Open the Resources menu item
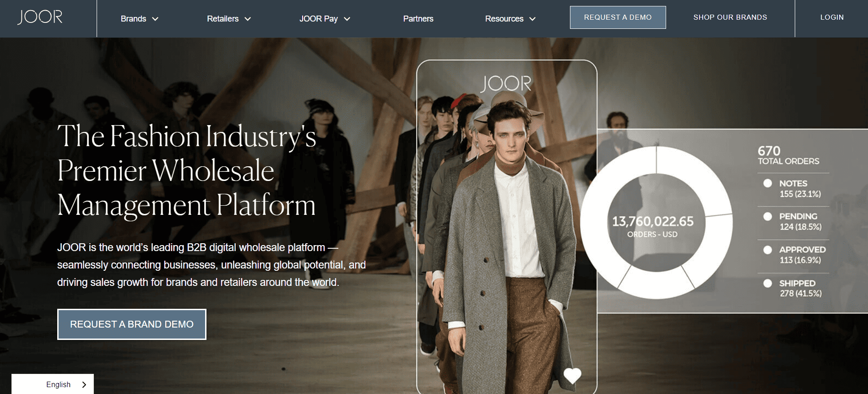The image size is (868, 394). [504, 19]
